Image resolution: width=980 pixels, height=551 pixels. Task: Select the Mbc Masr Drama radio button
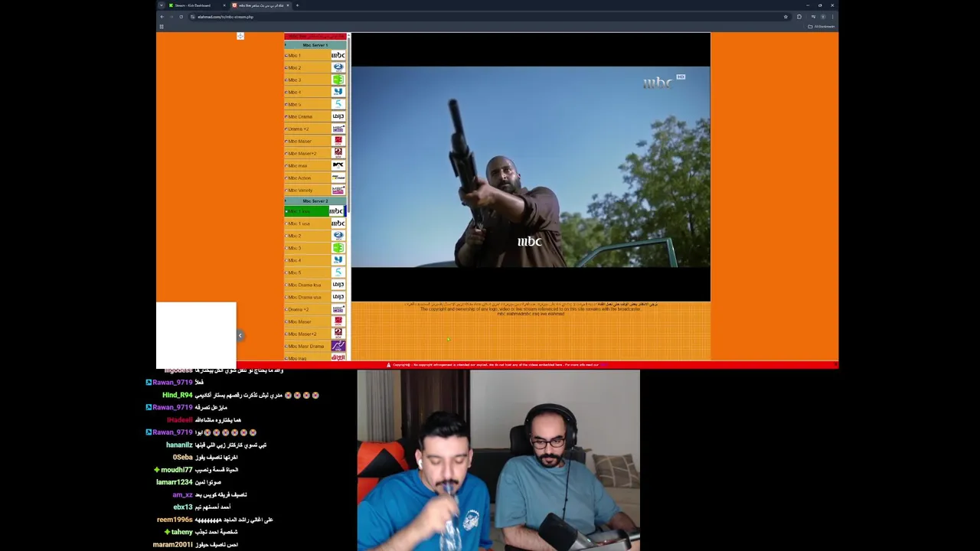click(286, 347)
